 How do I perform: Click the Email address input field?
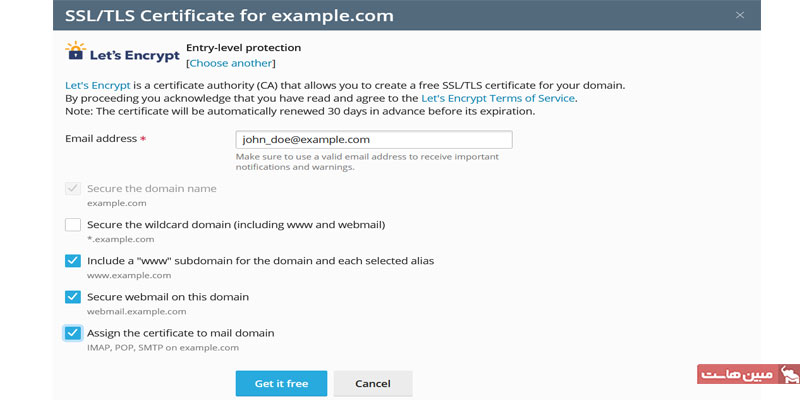click(373, 140)
